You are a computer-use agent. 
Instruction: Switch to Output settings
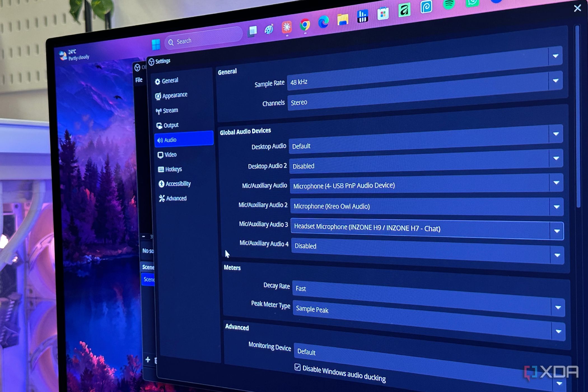(x=168, y=125)
